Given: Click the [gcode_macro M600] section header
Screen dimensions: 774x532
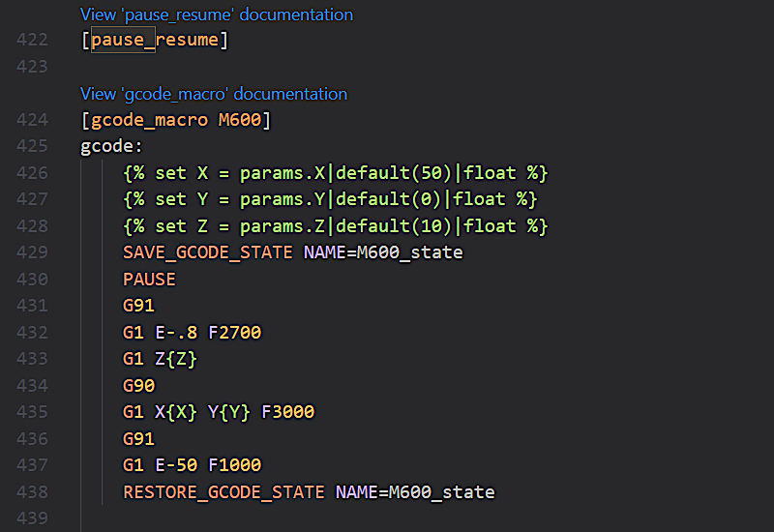Looking at the screenshot, I should [x=176, y=120].
